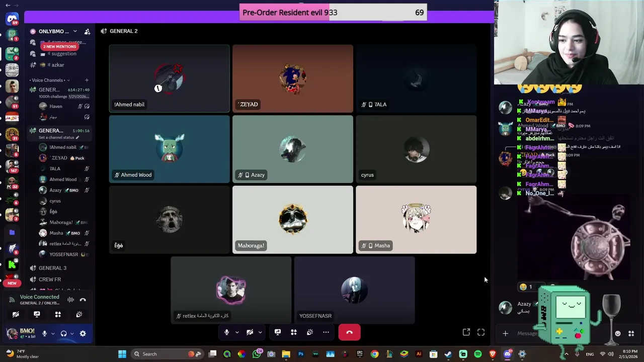Toggle camera in the call control bar
The image size is (644, 362).
coord(250,332)
